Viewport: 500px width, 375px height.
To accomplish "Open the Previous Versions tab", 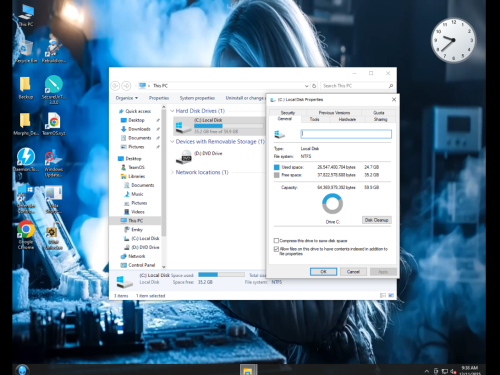I will click(334, 113).
